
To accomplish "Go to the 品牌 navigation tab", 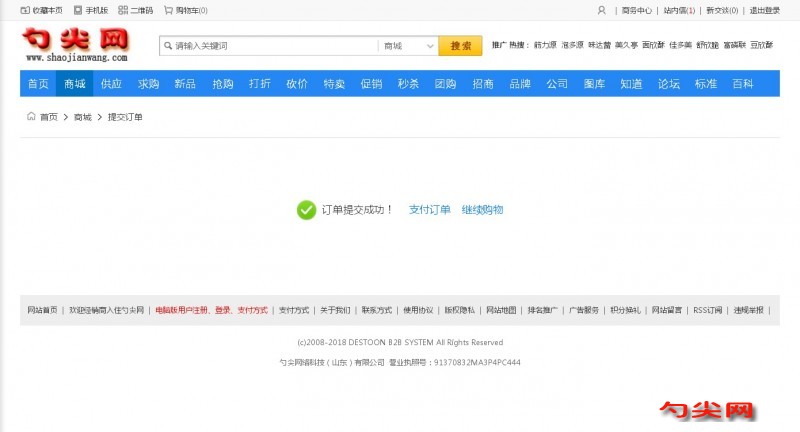I will tap(520, 84).
